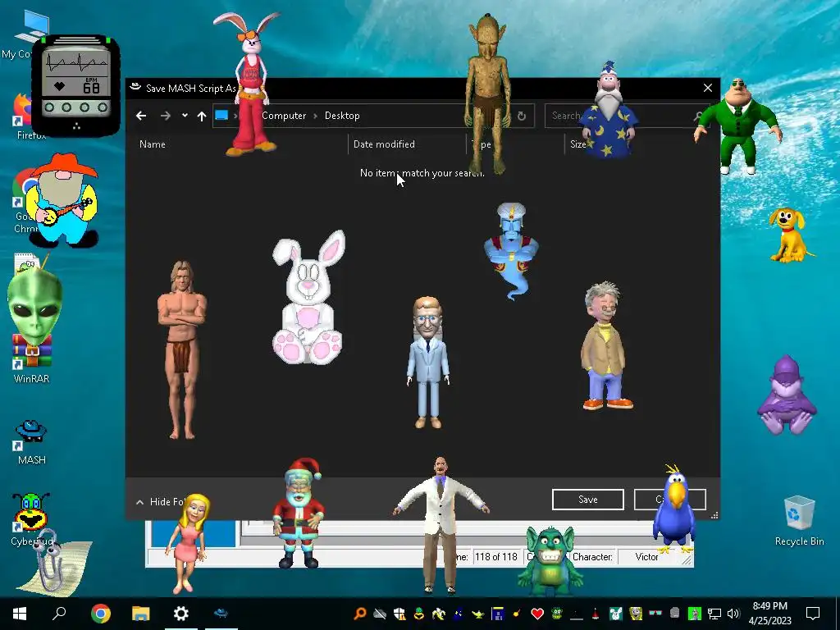Click the blue parrot character

(x=674, y=508)
